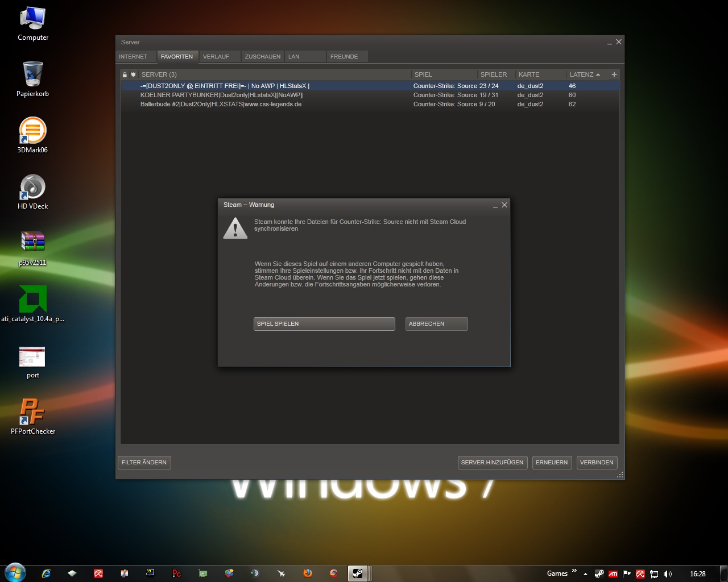
Task: Open the Windows Start orb
Action: point(15,573)
